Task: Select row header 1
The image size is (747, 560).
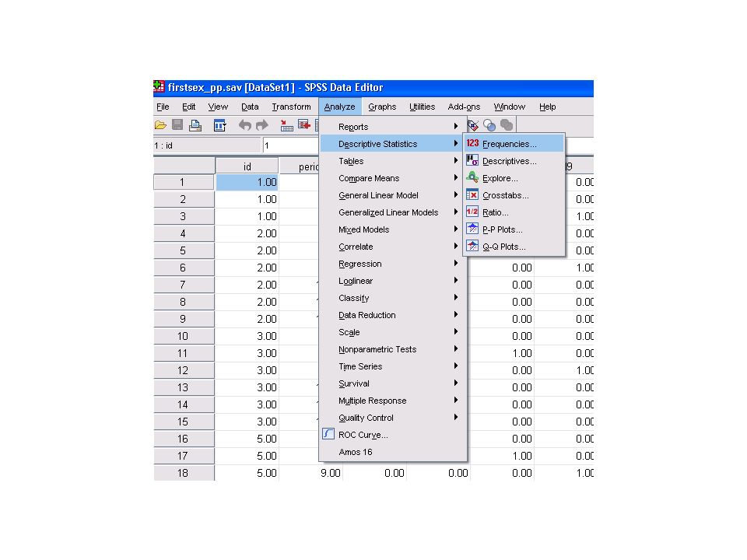Action: (x=184, y=182)
